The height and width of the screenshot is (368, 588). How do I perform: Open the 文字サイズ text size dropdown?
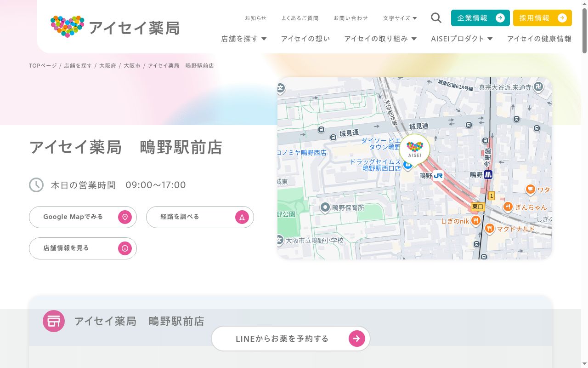click(x=400, y=18)
